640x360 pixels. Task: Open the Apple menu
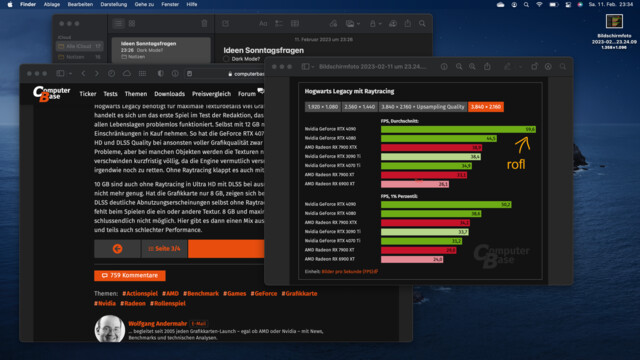tap(10, 4)
